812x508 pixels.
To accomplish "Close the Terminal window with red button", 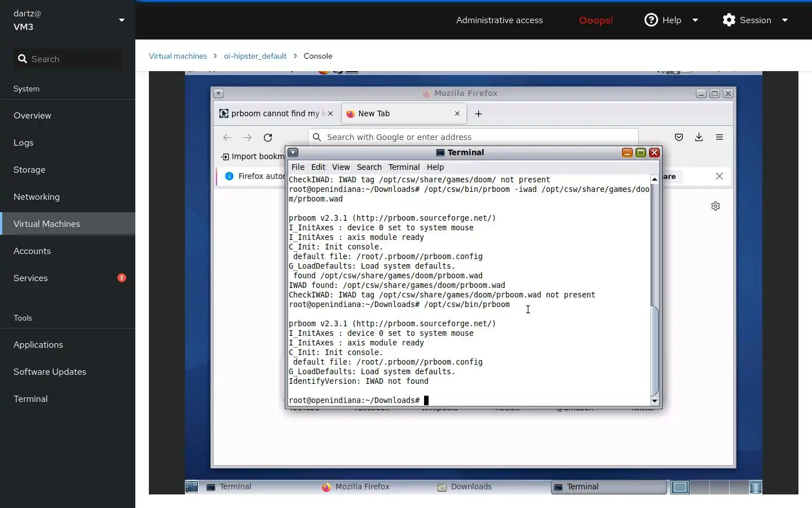I will coord(654,152).
